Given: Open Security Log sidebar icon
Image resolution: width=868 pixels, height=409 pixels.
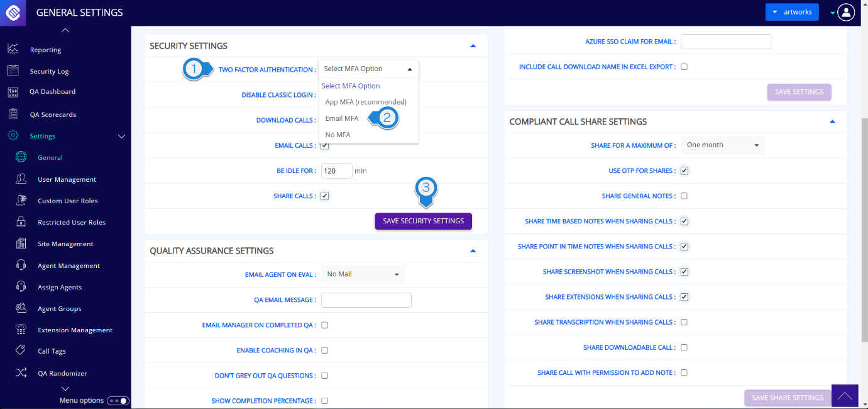Looking at the screenshot, I should (13, 71).
